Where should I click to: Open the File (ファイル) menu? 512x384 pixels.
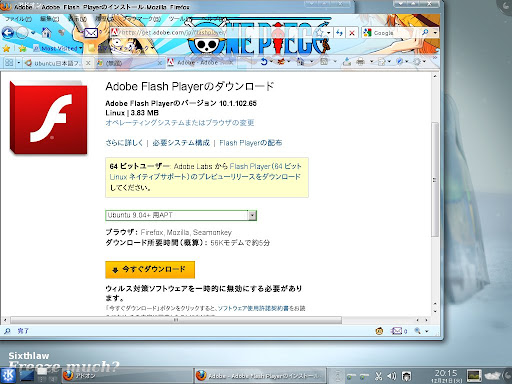(18, 19)
